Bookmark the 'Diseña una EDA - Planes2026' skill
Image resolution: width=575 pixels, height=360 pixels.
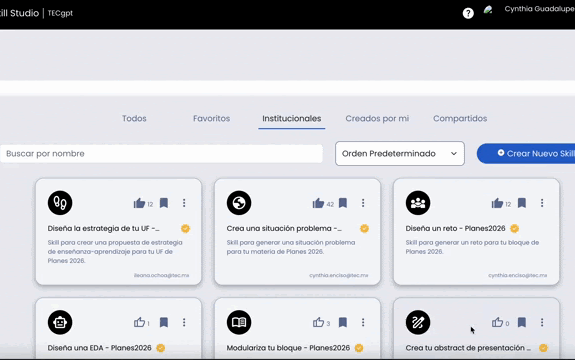click(164, 322)
